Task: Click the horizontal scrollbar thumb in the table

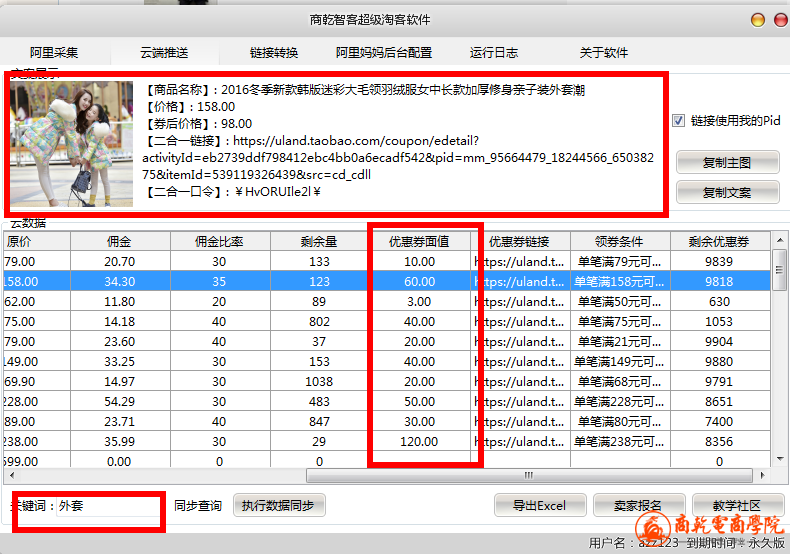Action: [x=529, y=475]
